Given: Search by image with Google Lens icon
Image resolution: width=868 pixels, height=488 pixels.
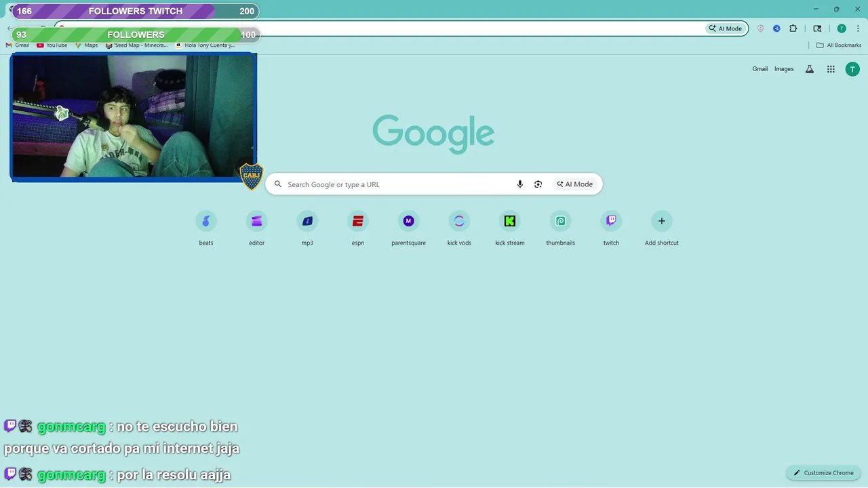Looking at the screenshot, I should click(538, 184).
